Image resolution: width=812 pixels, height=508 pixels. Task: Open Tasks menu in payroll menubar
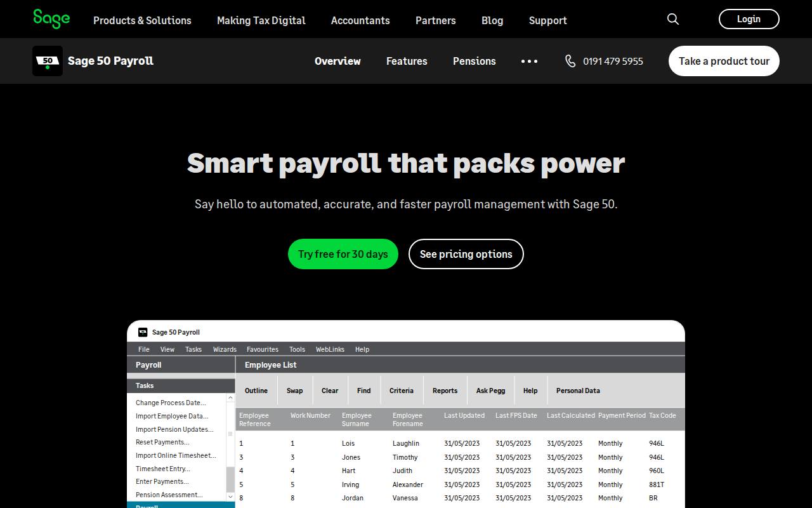193,349
